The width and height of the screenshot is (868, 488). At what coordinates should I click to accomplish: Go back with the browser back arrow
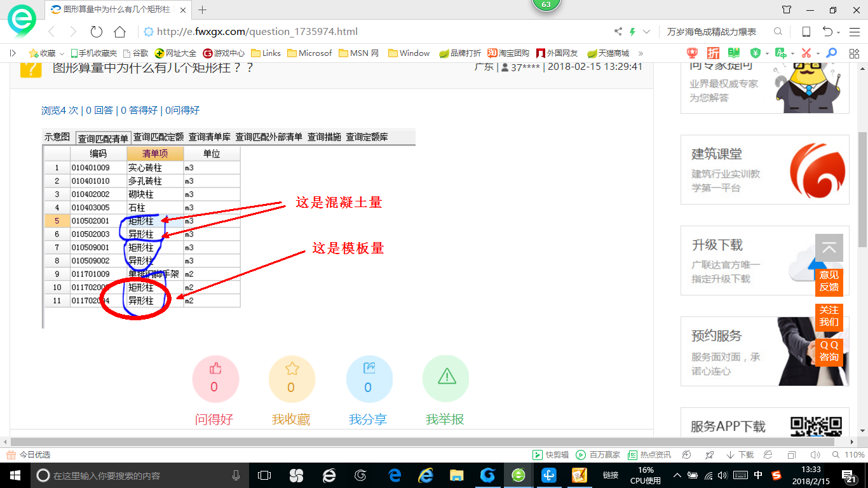(52, 32)
